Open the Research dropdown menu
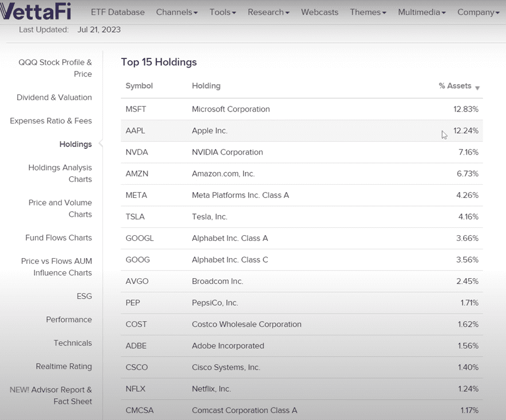 click(x=268, y=12)
